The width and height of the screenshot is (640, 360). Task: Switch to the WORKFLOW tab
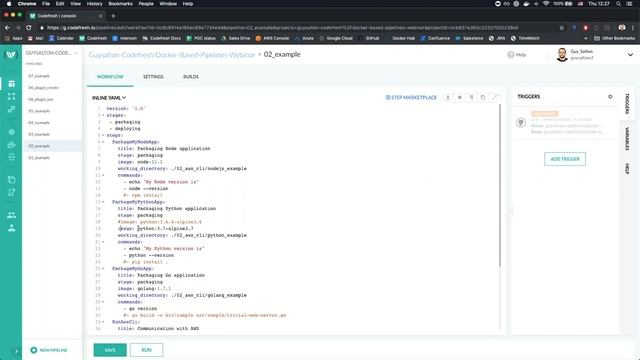(x=110, y=77)
